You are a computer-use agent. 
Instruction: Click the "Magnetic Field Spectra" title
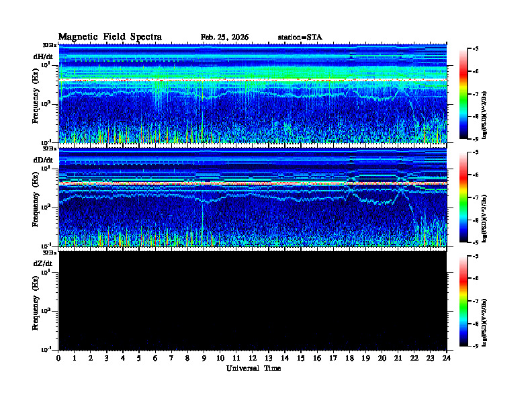[x=110, y=37]
